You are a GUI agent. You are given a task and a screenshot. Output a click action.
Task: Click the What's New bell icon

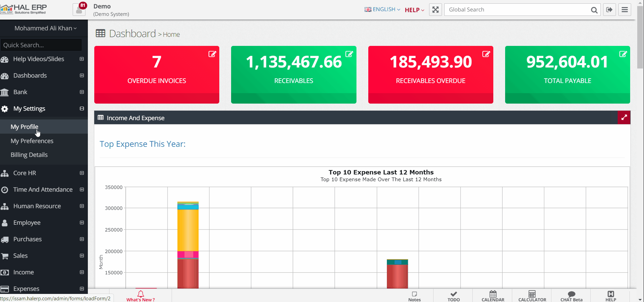(x=141, y=294)
